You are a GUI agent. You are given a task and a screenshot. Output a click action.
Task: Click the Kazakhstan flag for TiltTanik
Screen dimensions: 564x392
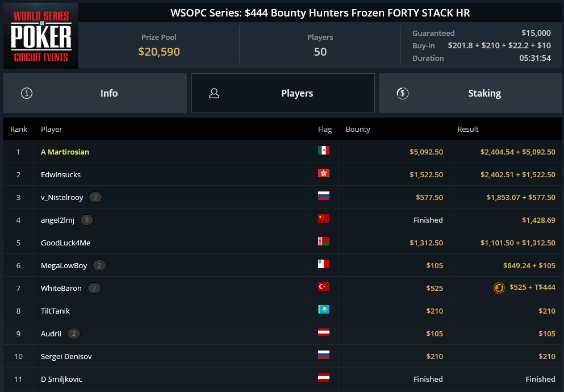click(x=323, y=309)
